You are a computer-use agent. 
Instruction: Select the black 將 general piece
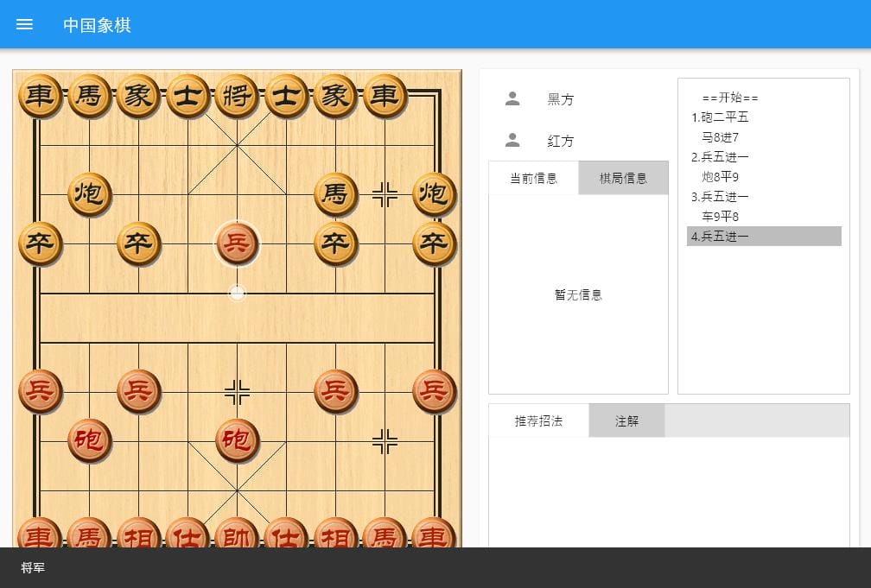(237, 96)
